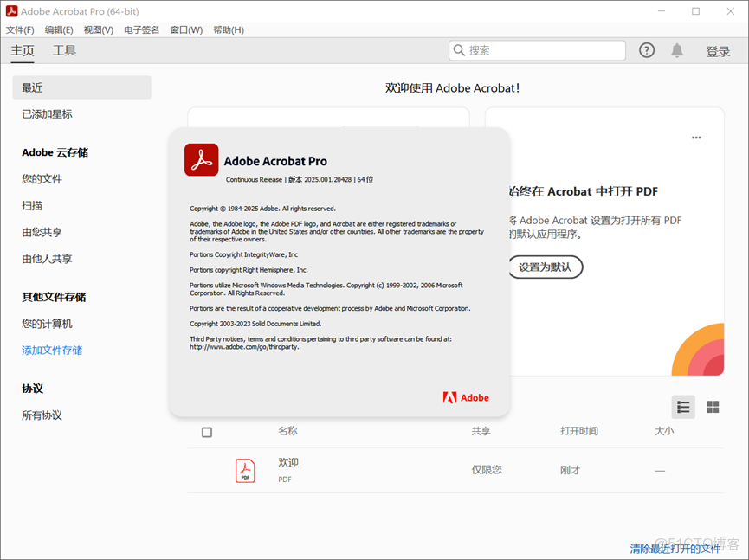The image size is (749, 560).
Task: Select 所有协议 under 协议
Action: point(41,415)
